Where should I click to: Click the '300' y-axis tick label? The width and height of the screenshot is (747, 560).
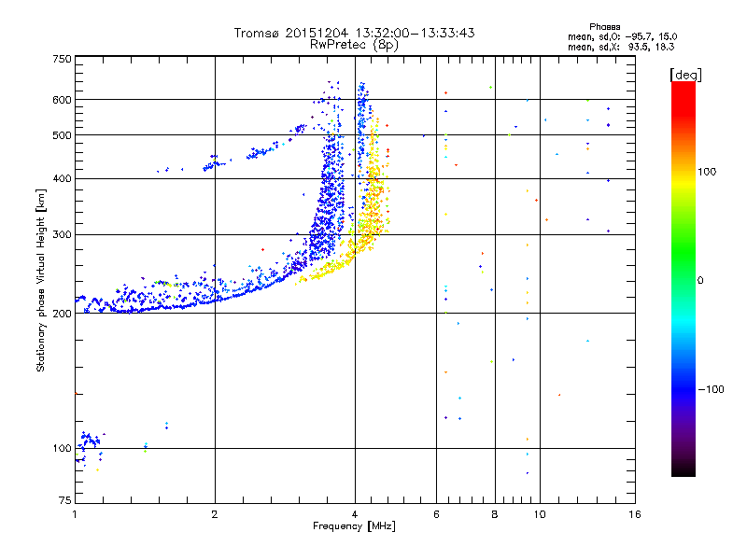(63, 235)
